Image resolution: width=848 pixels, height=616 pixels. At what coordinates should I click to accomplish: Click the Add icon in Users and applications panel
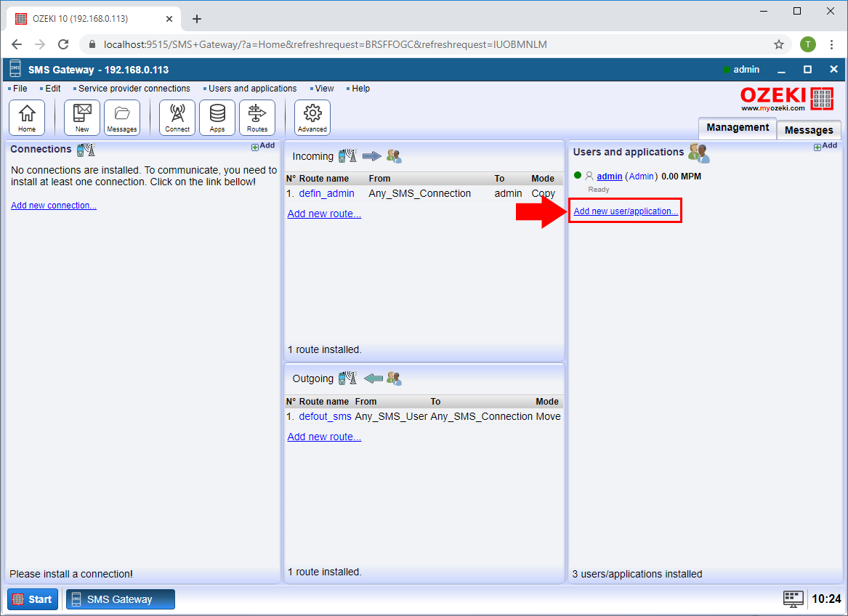pos(825,146)
